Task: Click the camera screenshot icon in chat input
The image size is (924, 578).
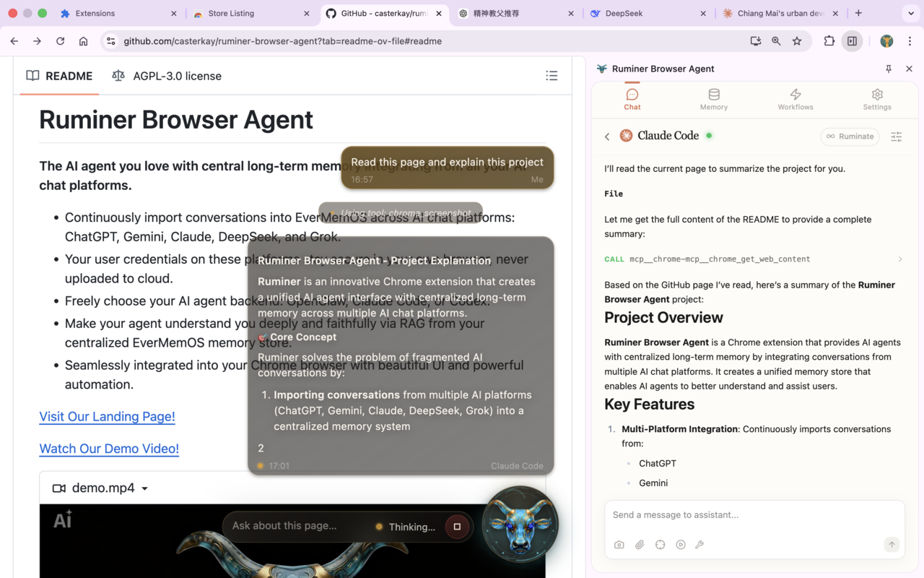Action: coord(619,545)
